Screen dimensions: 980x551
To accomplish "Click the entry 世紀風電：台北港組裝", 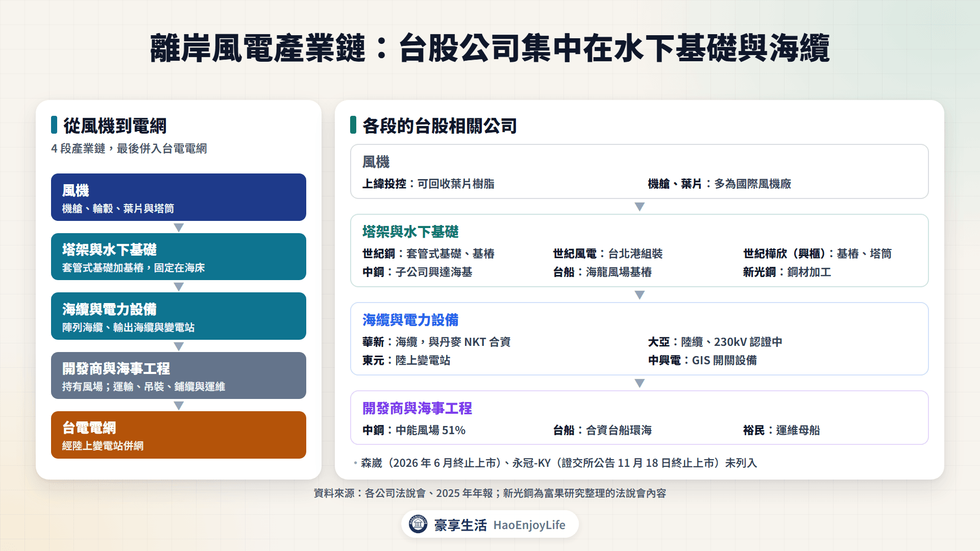I will [608, 254].
